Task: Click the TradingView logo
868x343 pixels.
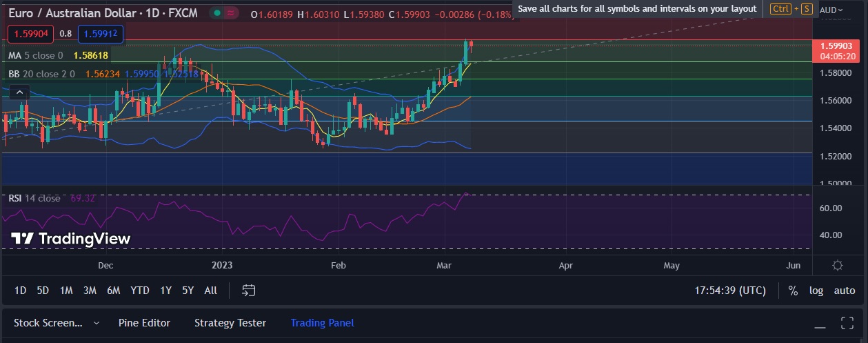Action: [71, 239]
